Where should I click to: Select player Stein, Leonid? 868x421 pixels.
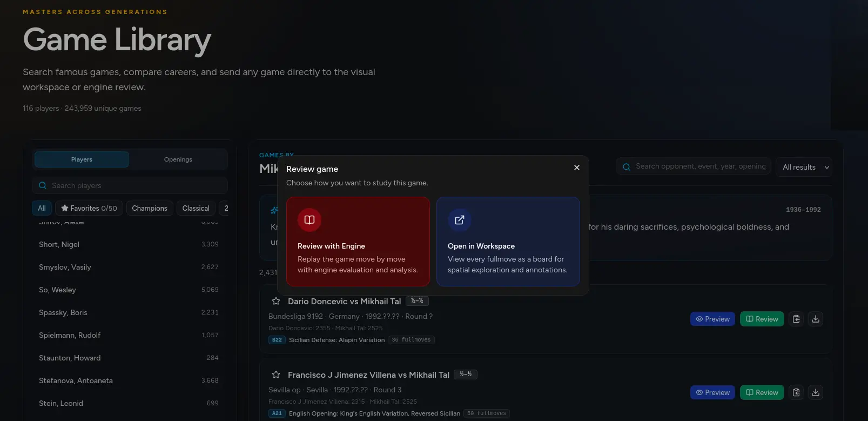tap(129, 403)
